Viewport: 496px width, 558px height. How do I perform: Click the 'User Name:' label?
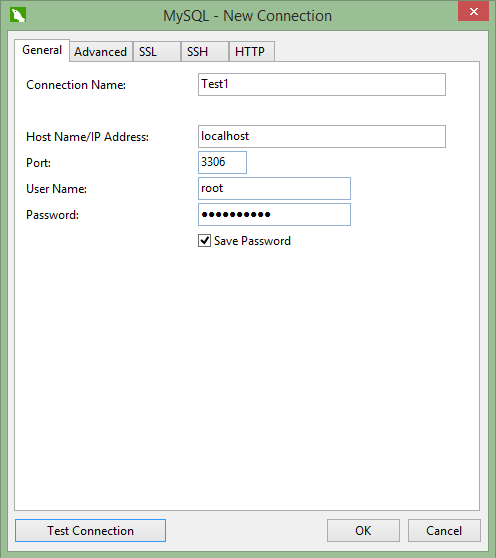[x=56, y=189]
